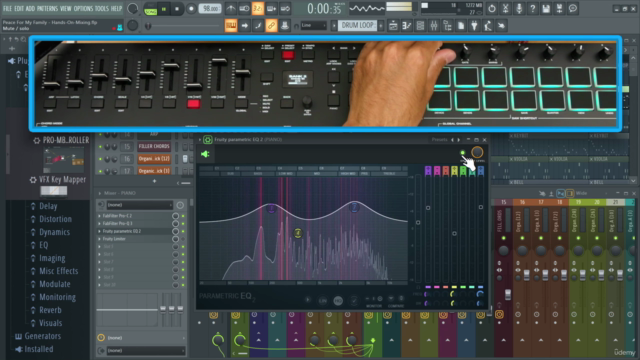This screenshot has width=640, height=360.
Task: Toggle the Fruity parametric EQ 2 enable LED
Action: pos(183,231)
